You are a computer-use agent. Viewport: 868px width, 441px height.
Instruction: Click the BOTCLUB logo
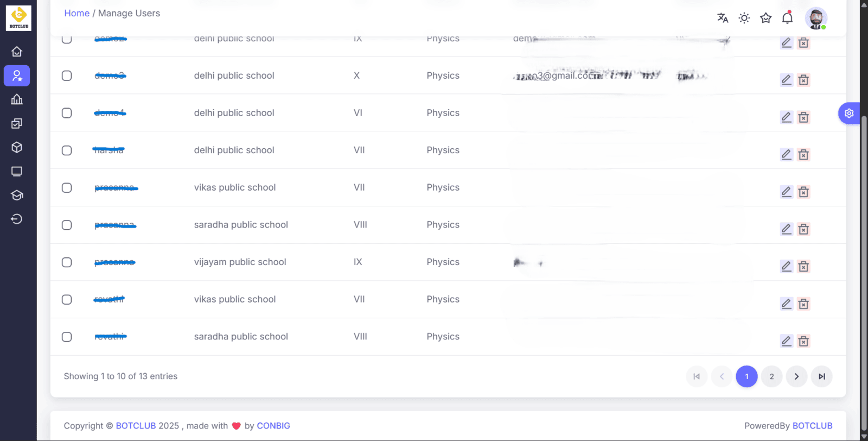pos(18,18)
